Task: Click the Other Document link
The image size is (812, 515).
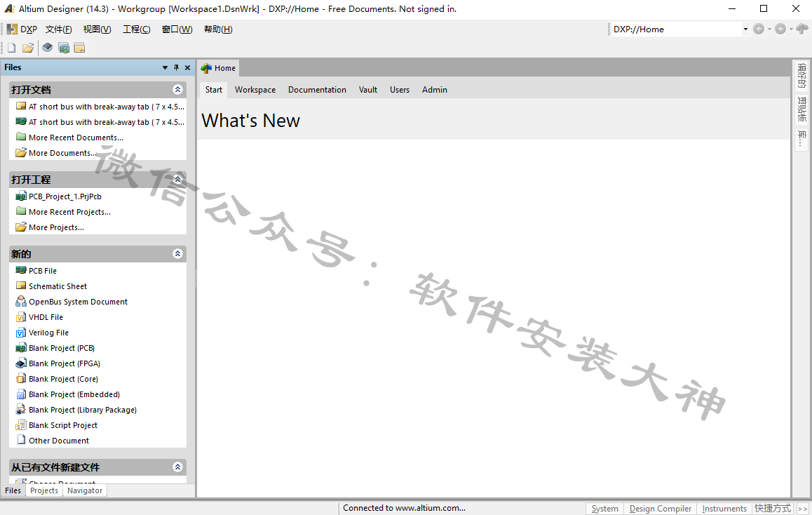Action: [59, 441]
